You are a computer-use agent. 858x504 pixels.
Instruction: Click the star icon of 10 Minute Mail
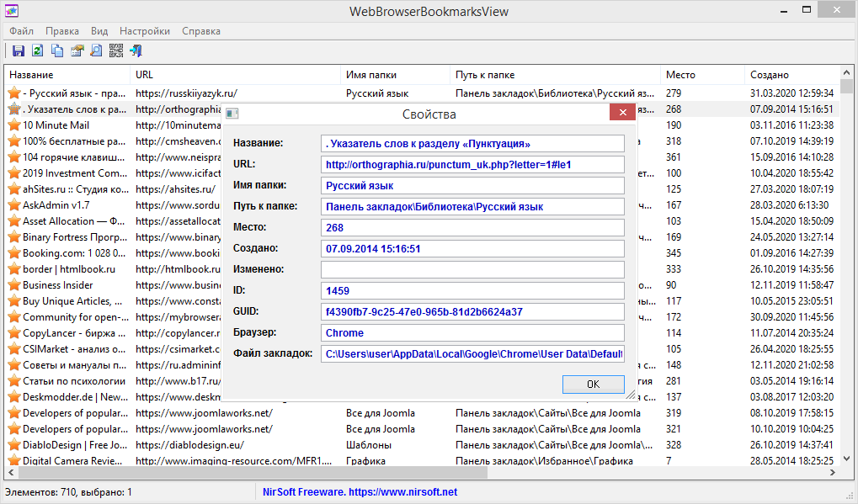coord(13,125)
